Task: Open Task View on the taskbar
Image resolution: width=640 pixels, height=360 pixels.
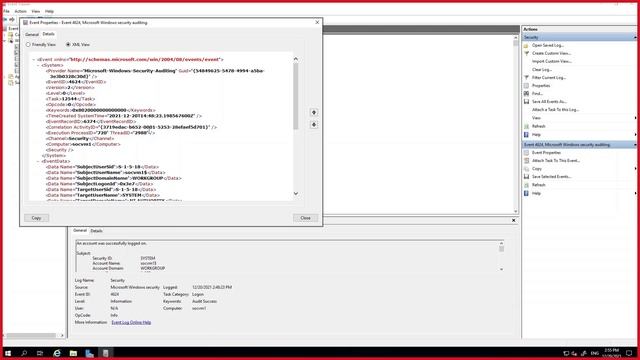Action: point(40,353)
